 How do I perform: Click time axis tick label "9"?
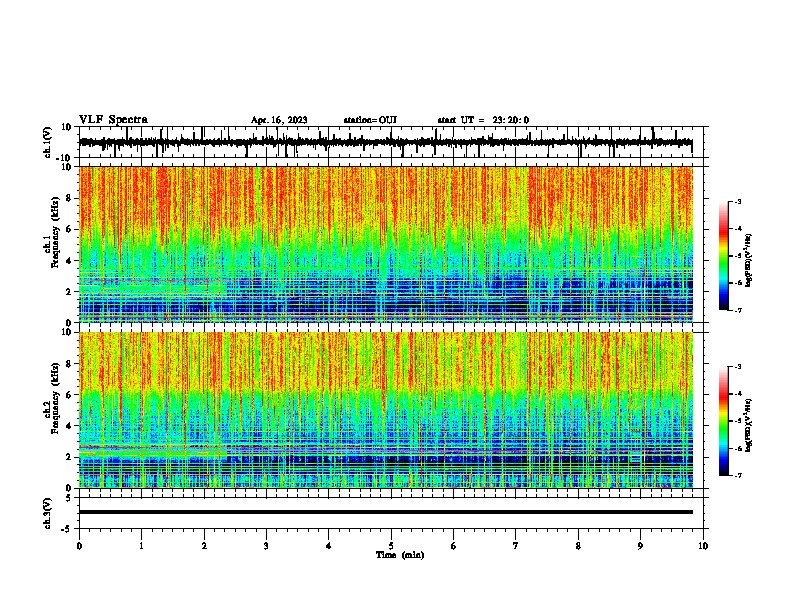640,546
